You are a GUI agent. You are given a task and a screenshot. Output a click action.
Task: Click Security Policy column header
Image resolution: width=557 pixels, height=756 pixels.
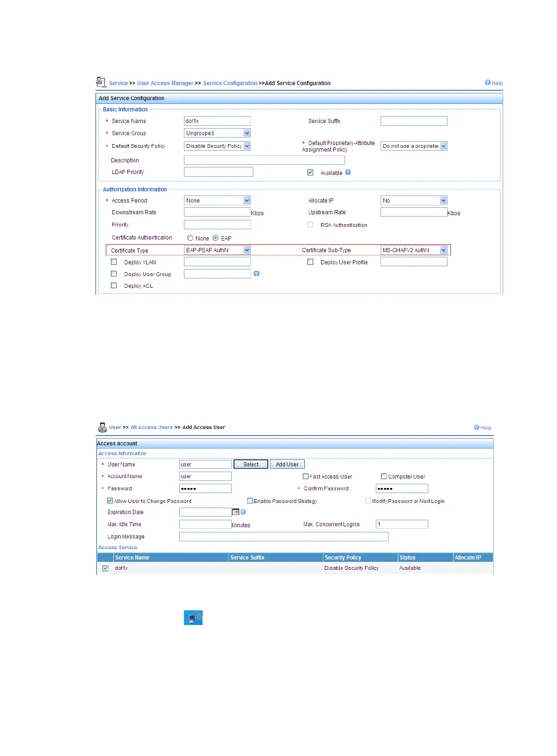click(360, 558)
